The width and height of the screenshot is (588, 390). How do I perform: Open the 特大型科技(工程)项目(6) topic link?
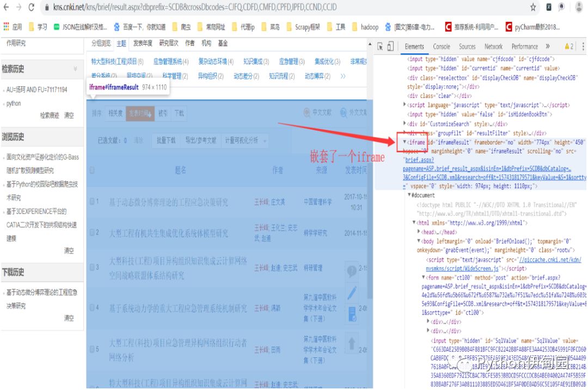118,61
